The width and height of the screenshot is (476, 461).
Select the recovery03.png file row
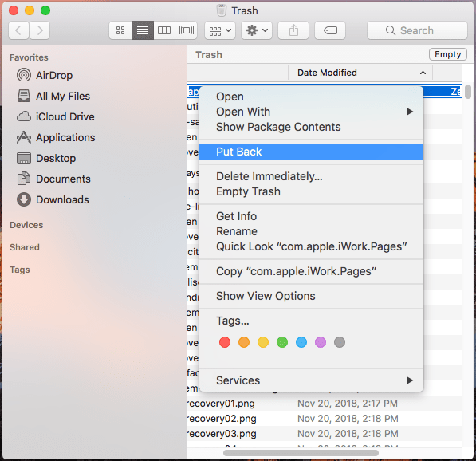[x=325, y=434]
